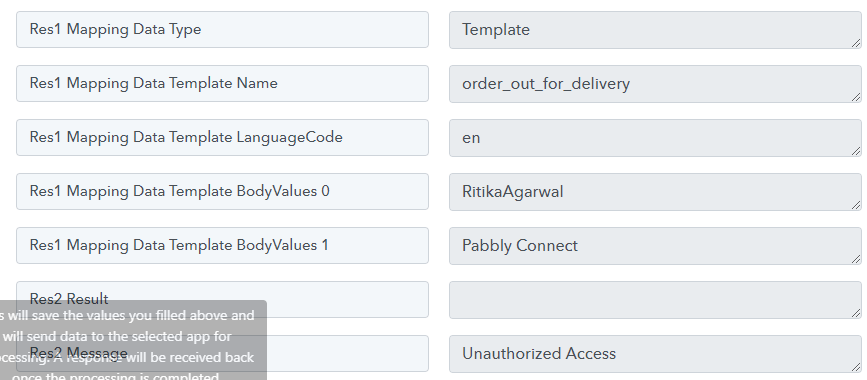This screenshot has width=867, height=380.
Task: Click the resize grip on Pabbly Connect field
Action: click(856, 258)
